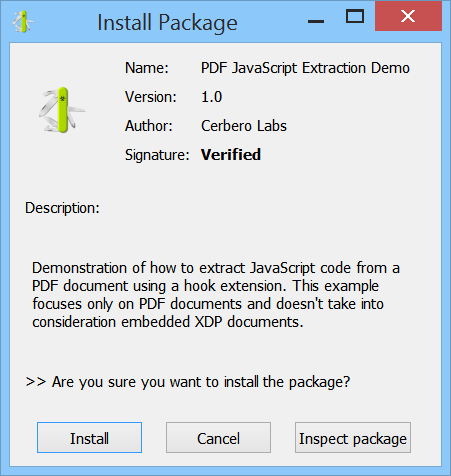Screen dimensions: 451x476
Task: Click the 'Are you sure' confirmation question
Action: (x=188, y=382)
